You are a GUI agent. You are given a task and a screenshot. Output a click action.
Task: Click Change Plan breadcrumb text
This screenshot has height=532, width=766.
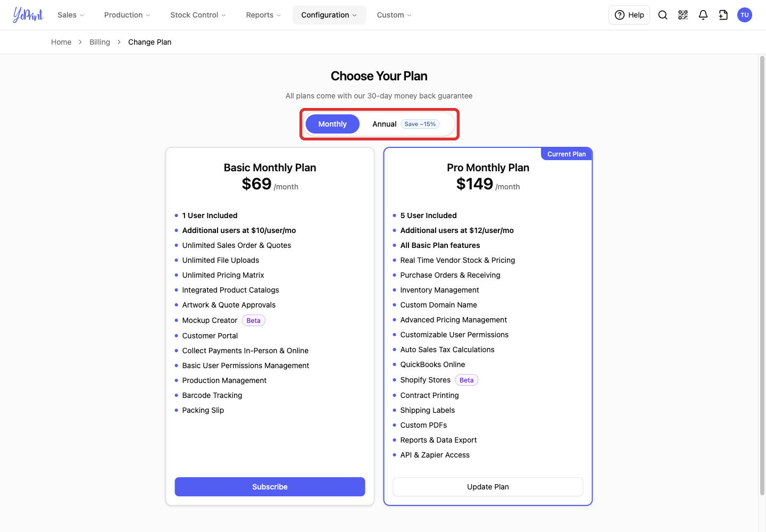click(149, 42)
